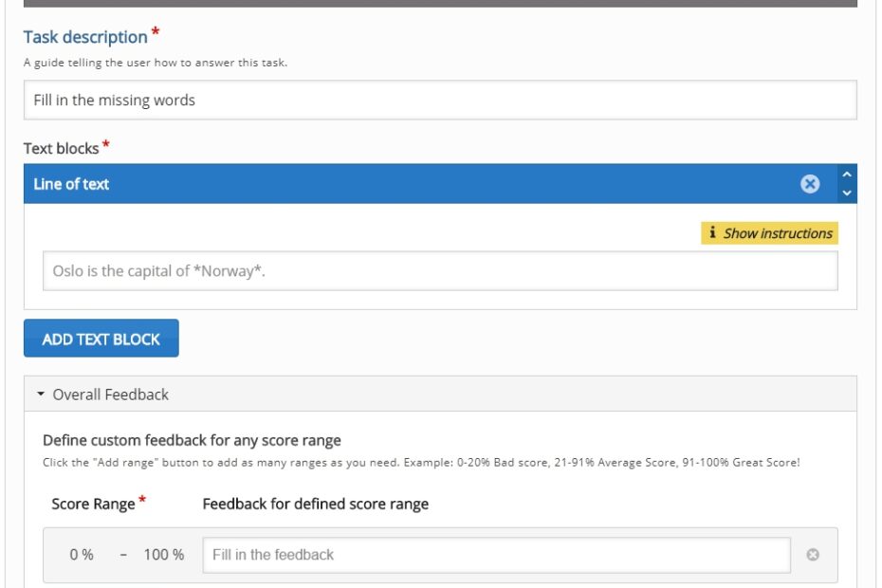The width and height of the screenshot is (882, 588).
Task: Click the Line of text input field
Action: click(x=440, y=271)
